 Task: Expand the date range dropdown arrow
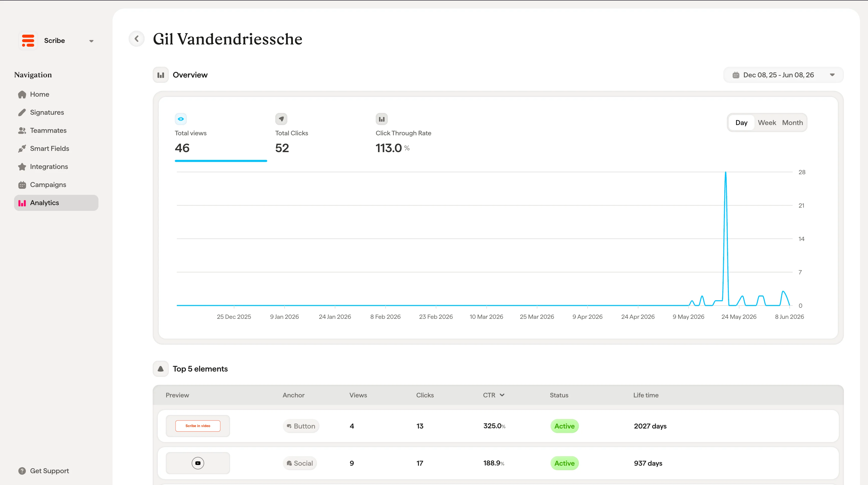pos(832,75)
